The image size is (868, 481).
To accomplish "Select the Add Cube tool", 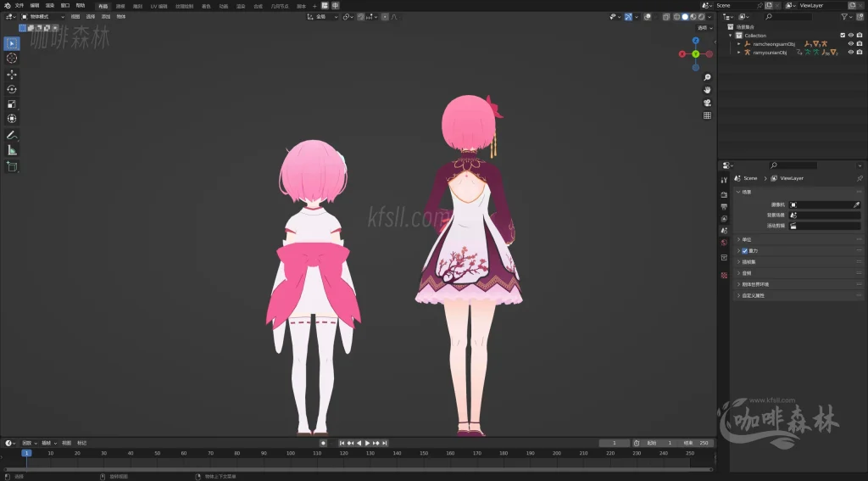I will coord(12,166).
